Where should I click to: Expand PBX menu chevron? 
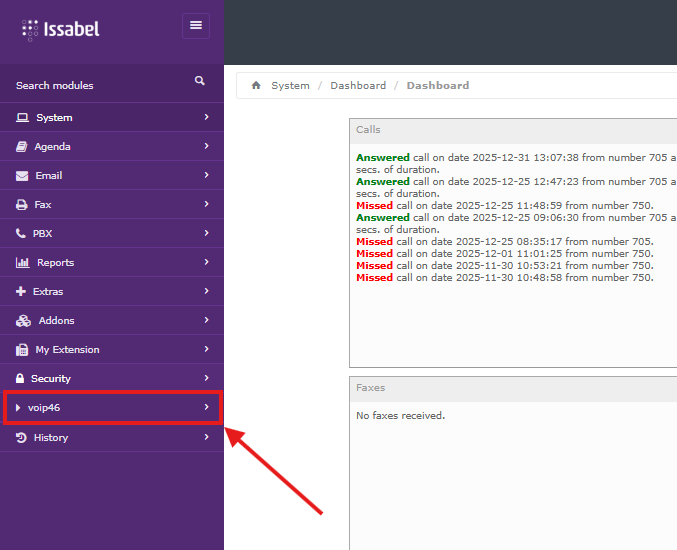206,233
